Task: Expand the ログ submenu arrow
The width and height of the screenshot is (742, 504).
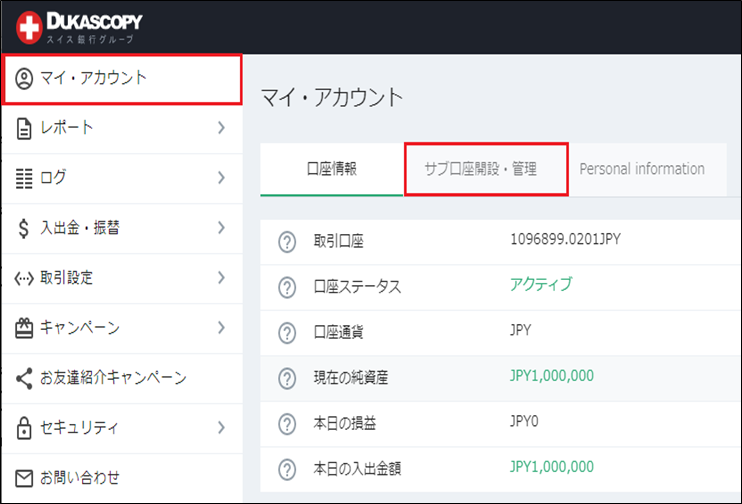Action: point(221,178)
